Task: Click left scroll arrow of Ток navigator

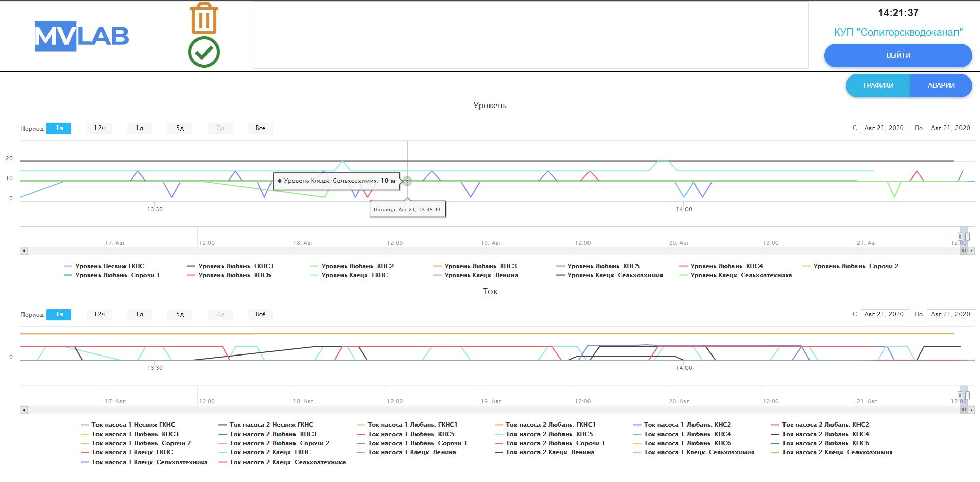Action: 23,410
